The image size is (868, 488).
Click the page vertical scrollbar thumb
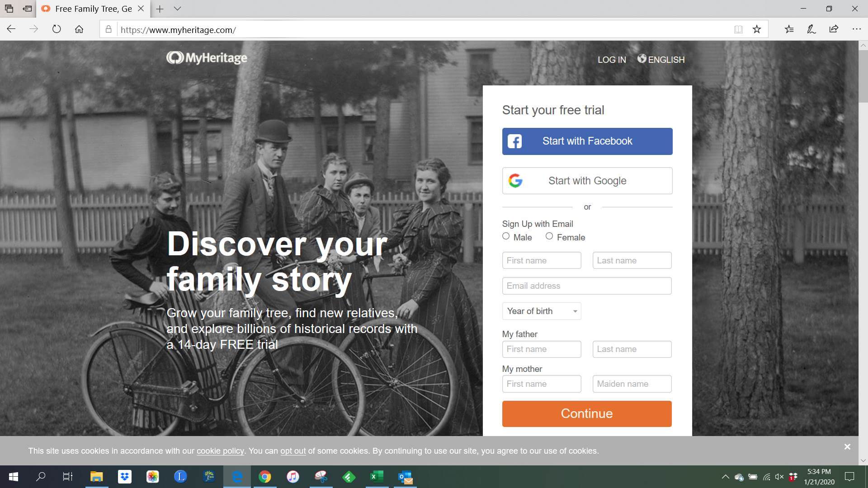tap(863, 77)
